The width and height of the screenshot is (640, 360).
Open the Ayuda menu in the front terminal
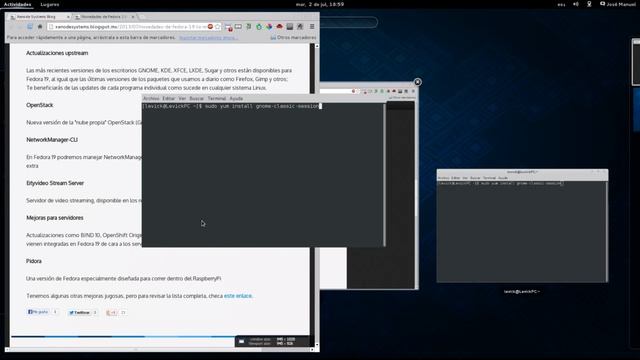(x=236, y=98)
